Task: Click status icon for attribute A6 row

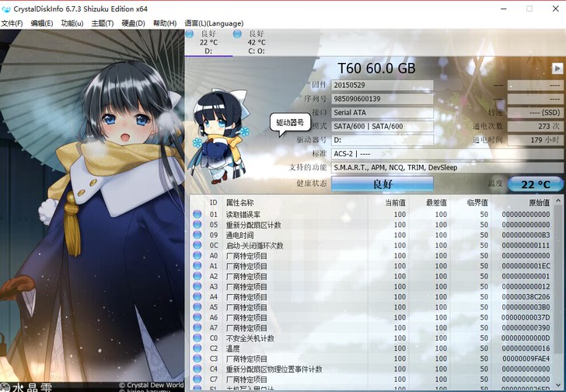Action: tap(197, 317)
